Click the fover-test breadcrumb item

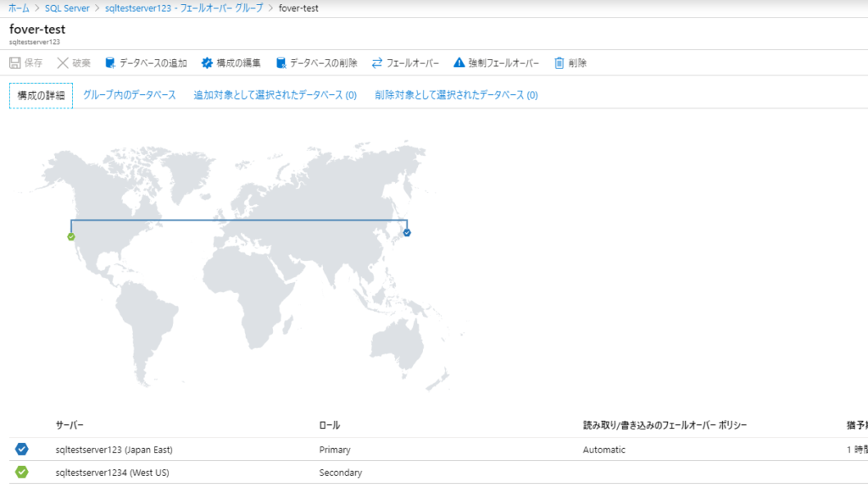coord(298,8)
